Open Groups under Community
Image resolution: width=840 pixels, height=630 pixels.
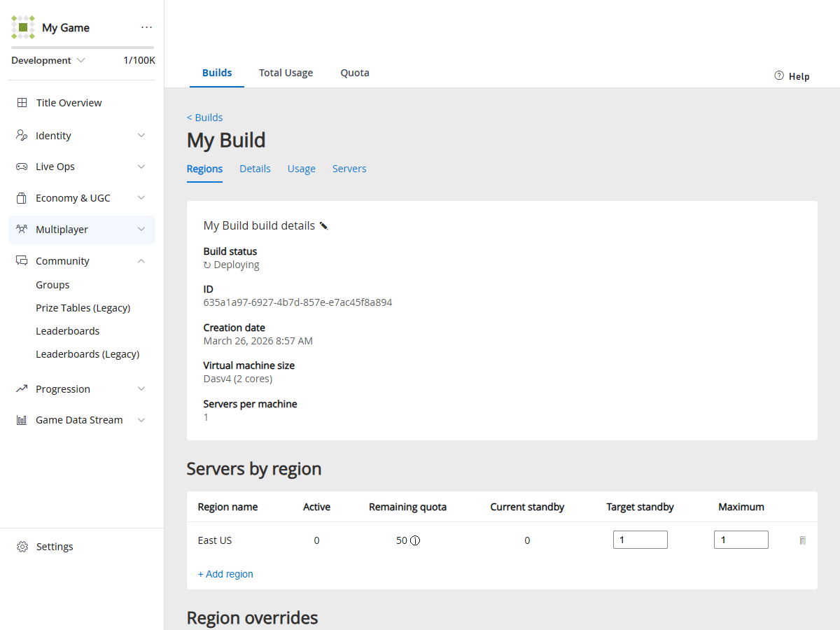click(52, 285)
